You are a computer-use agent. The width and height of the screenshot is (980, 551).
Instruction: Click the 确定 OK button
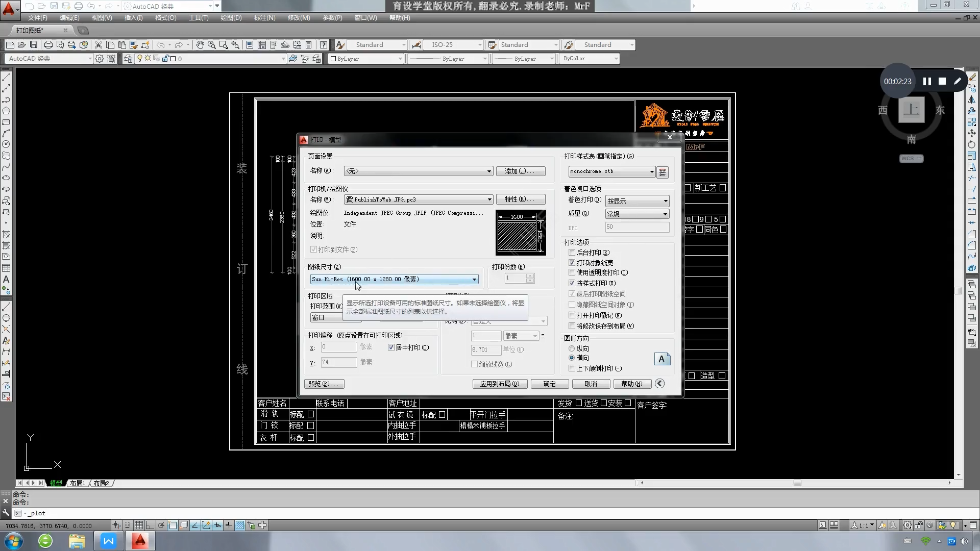pos(550,384)
